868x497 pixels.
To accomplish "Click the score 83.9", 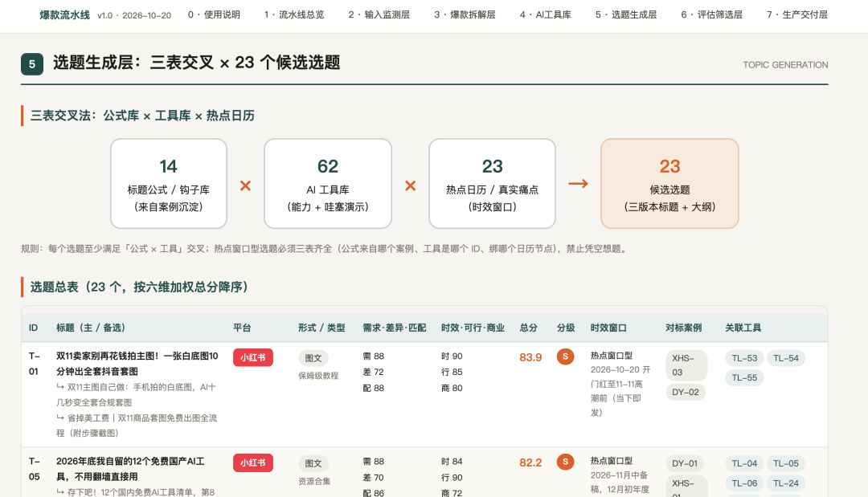I will click(530, 357).
